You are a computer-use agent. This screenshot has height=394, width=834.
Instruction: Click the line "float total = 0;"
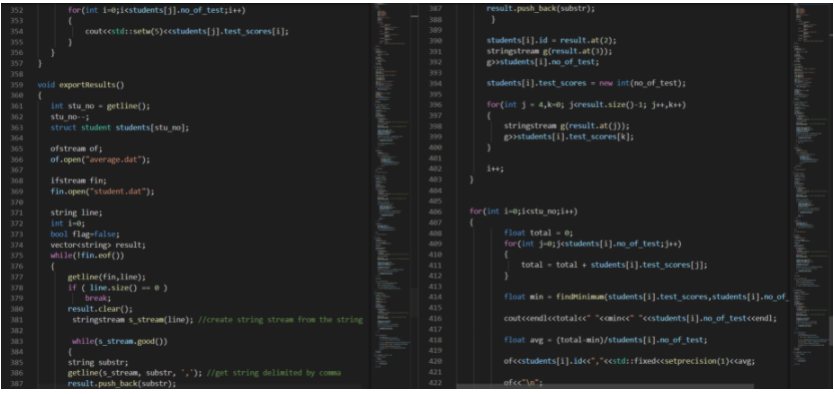click(537, 233)
